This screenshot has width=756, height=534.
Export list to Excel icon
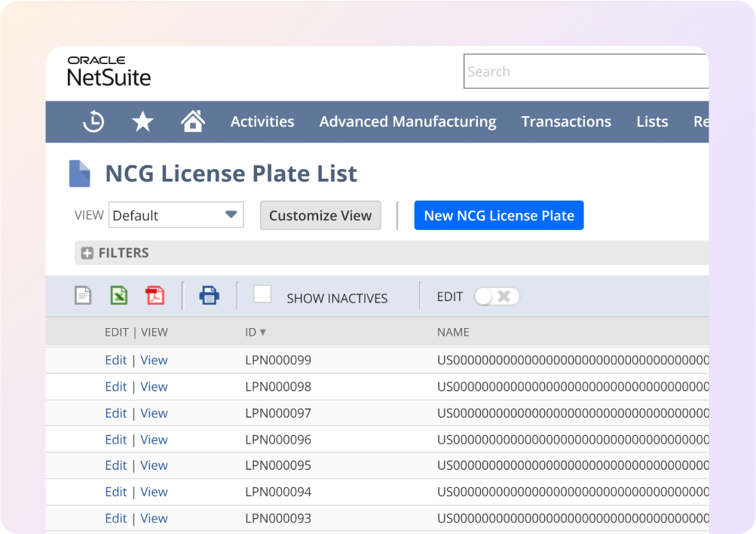(119, 295)
